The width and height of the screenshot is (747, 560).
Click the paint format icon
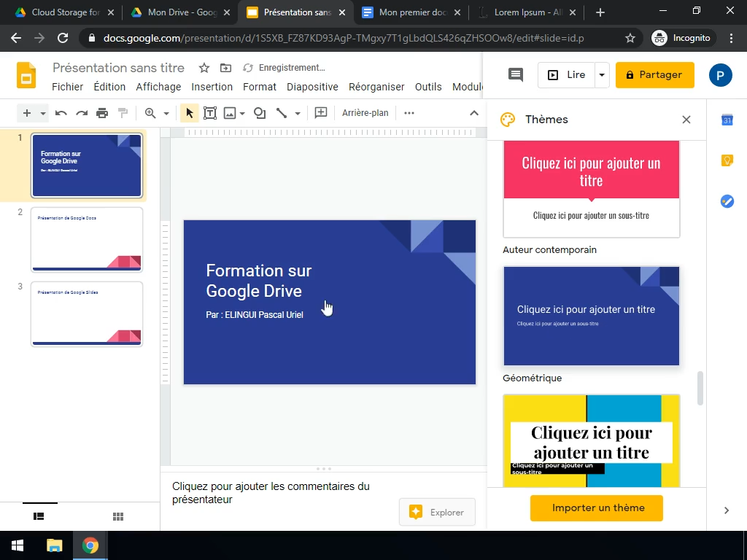click(123, 113)
